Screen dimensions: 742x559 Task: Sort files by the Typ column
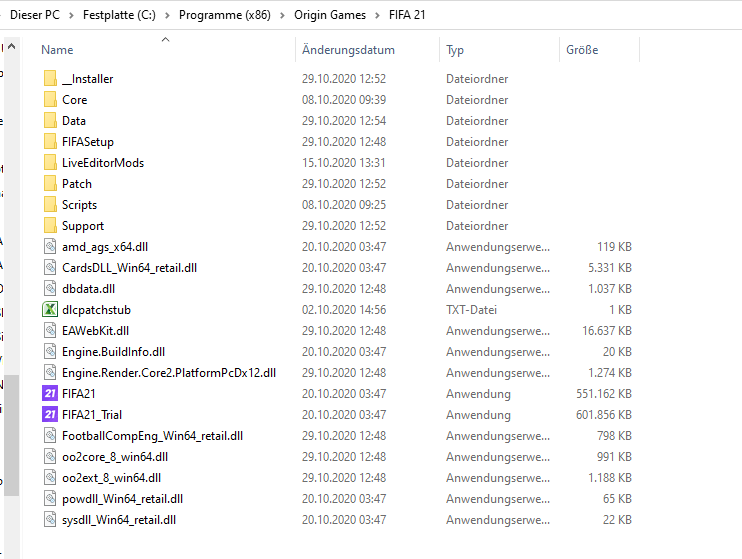[455, 50]
